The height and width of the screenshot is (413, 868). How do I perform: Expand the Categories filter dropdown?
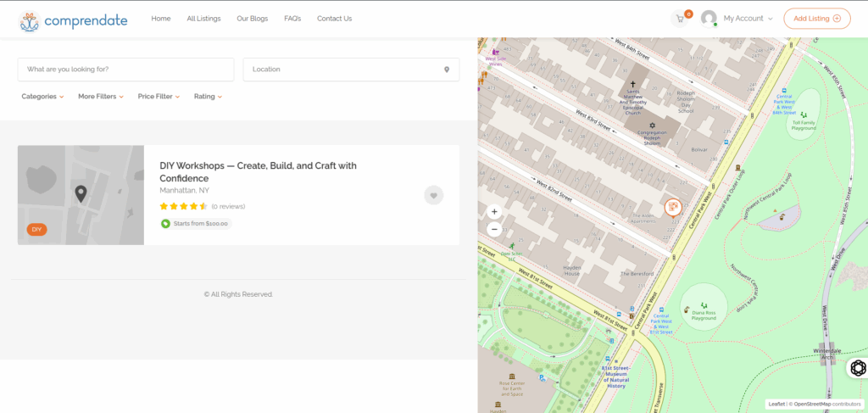tap(42, 97)
